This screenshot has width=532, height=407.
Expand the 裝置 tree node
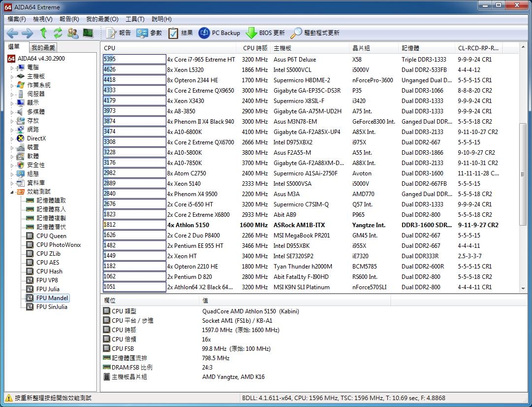pyautogui.click(x=12, y=147)
